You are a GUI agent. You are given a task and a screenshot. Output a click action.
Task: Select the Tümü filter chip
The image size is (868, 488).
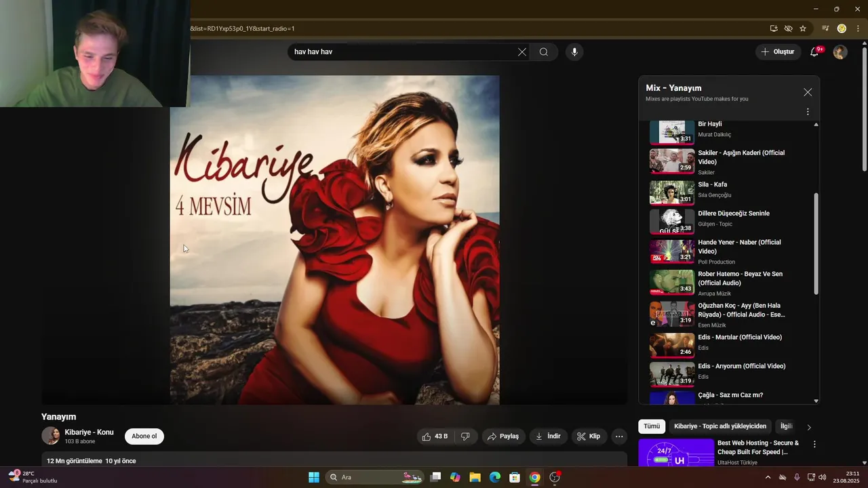point(652,426)
